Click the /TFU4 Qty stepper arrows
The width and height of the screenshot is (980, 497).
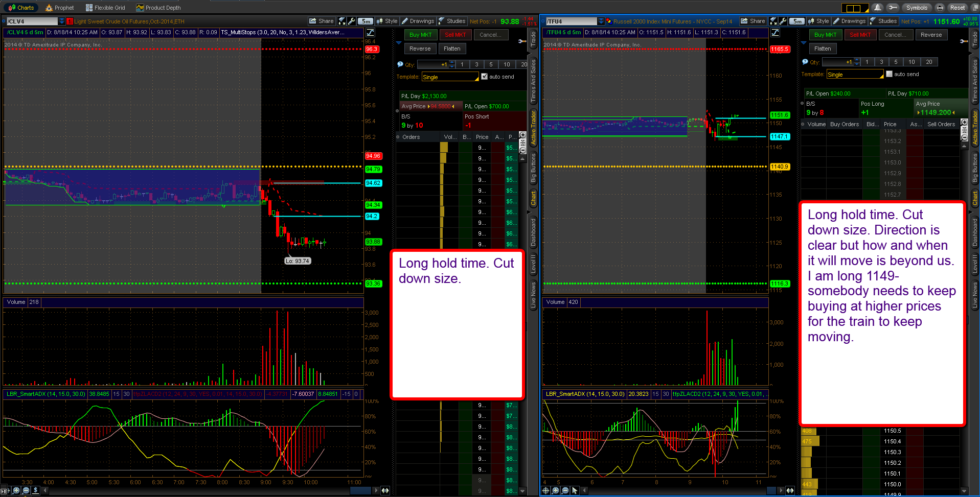click(857, 62)
